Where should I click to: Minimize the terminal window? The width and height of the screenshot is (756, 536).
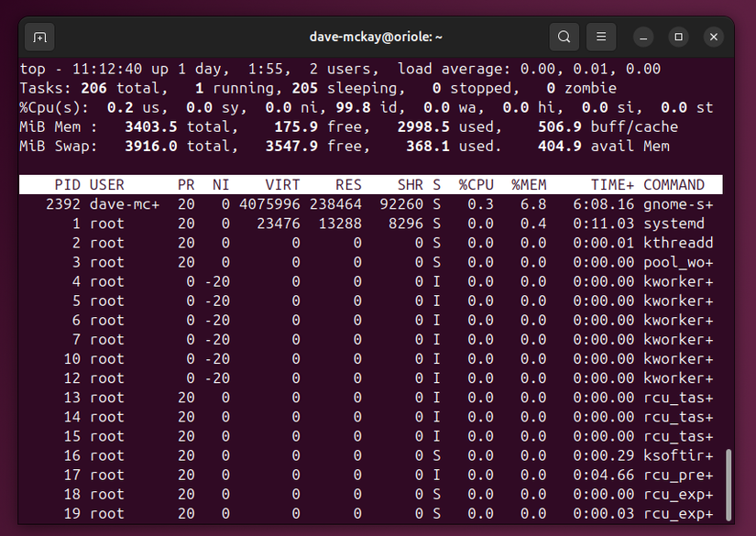click(x=642, y=37)
